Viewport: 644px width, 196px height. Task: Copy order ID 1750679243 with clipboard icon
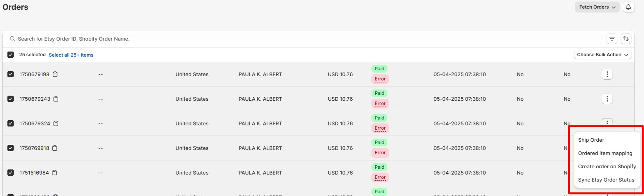click(56, 99)
